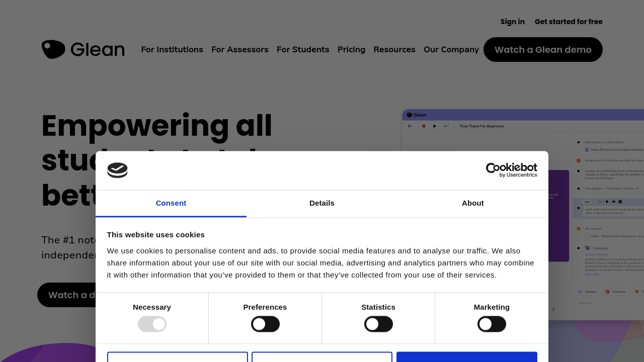The image size is (644, 362).
Task: Expand the Resources navigation menu
Action: click(394, 49)
